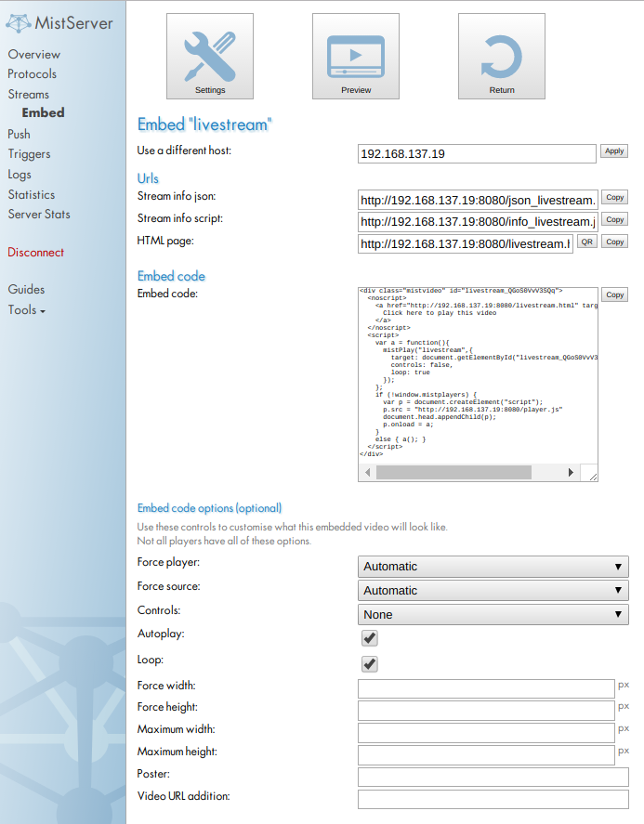Open the Push page
Image resolution: width=644 pixels, height=824 pixels.
(x=19, y=135)
